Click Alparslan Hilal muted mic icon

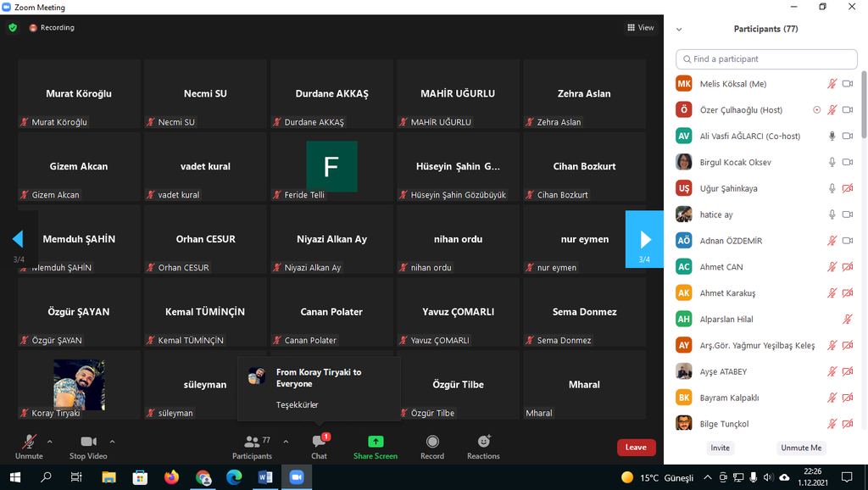[848, 320]
